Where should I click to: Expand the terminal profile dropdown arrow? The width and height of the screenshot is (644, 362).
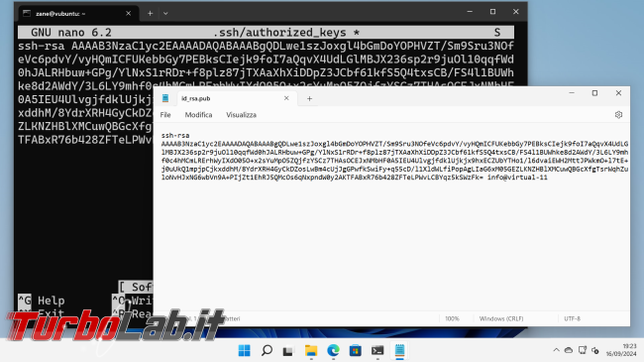pos(165,13)
